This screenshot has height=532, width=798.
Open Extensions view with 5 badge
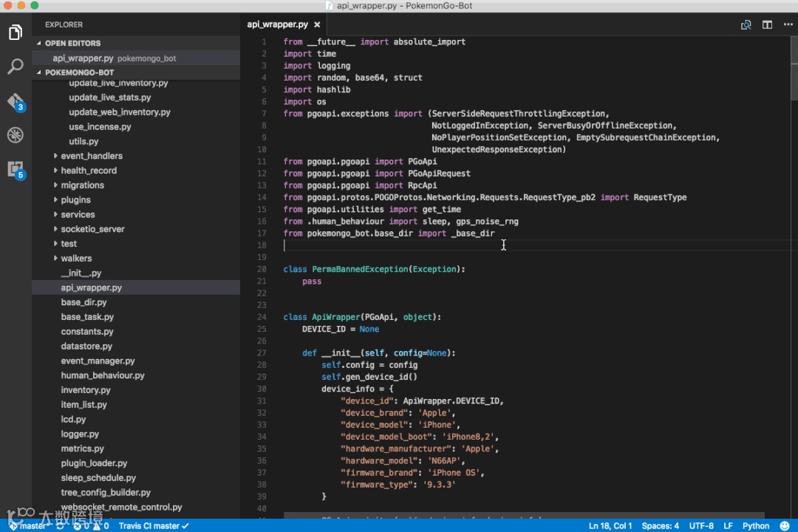[x=16, y=169]
